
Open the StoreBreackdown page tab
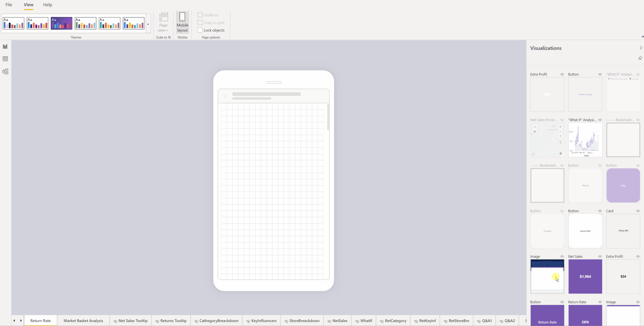tap(302, 321)
